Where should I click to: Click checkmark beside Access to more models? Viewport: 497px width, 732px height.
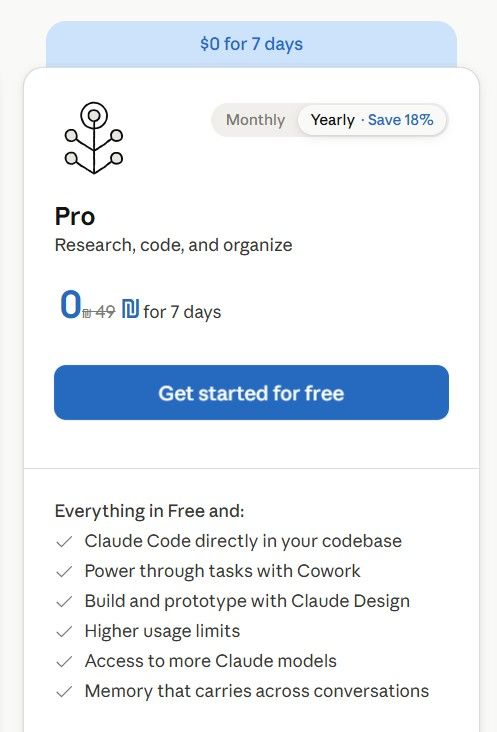(x=64, y=662)
